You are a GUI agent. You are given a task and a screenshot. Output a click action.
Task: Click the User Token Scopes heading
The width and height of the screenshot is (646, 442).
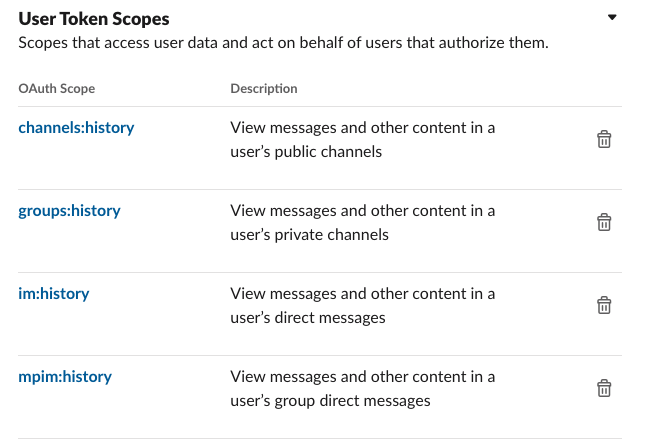[94, 19]
